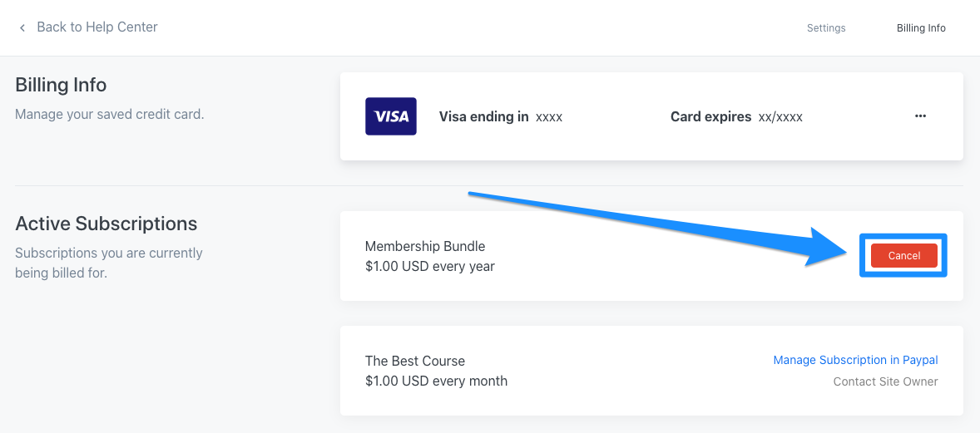Switch to the Settings tab

click(826, 28)
